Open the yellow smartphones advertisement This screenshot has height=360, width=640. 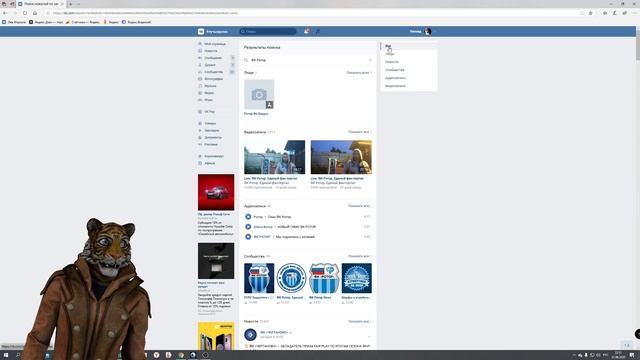tap(216, 336)
